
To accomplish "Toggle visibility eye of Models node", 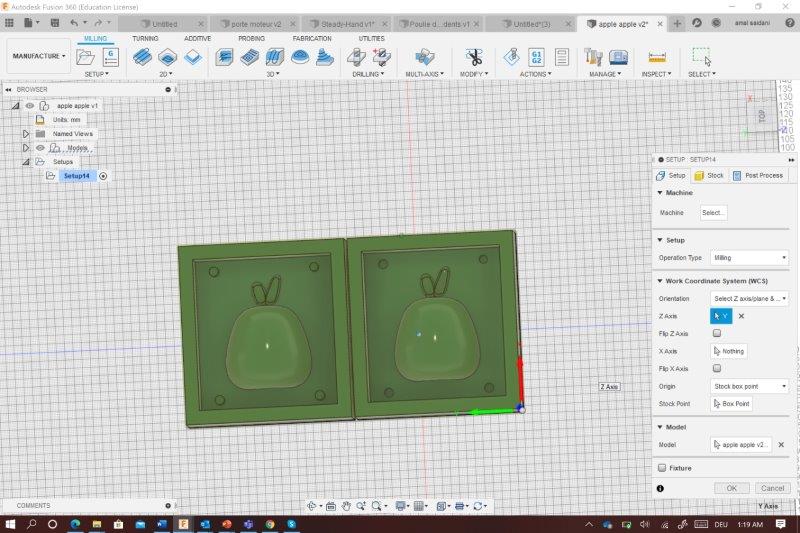I will tap(40, 148).
